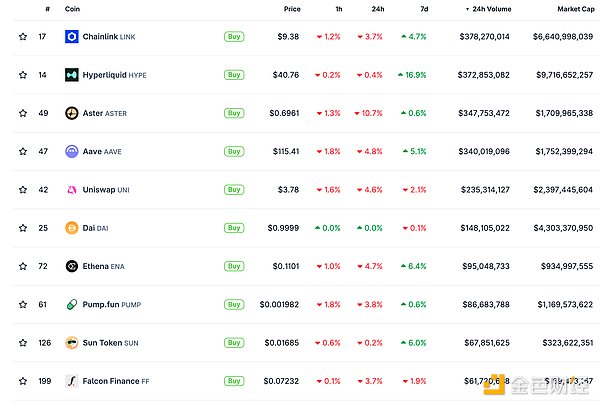This screenshot has height=406, width=600.
Task: Click the Aster coin logo icon
Action: pyautogui.click(x=72, y=113)
